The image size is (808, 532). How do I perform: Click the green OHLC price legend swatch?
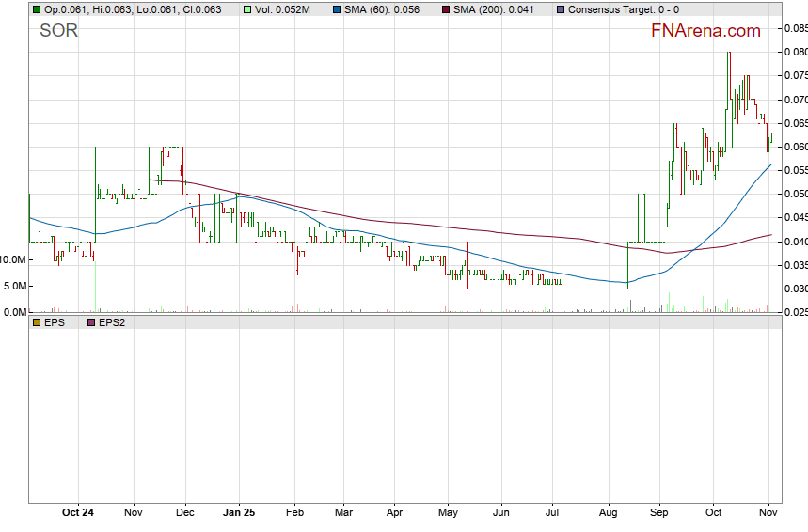[x=37, y=9]
